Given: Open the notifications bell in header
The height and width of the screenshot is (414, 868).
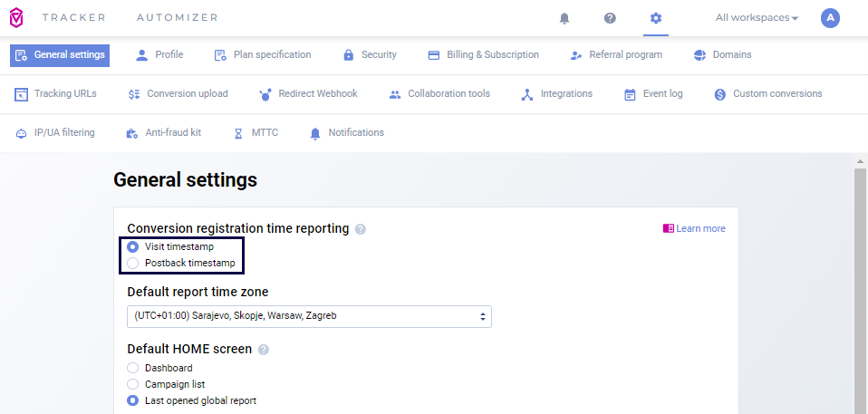Looking at the screenshot, I should (564, 18).
